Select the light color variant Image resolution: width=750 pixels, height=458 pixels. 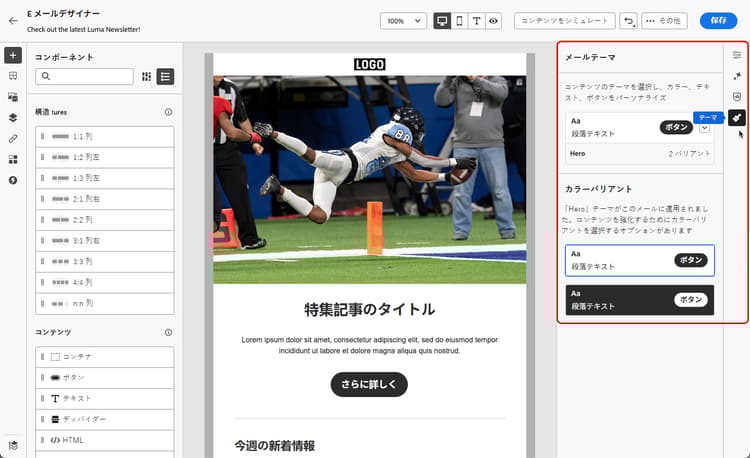point(640,261)
